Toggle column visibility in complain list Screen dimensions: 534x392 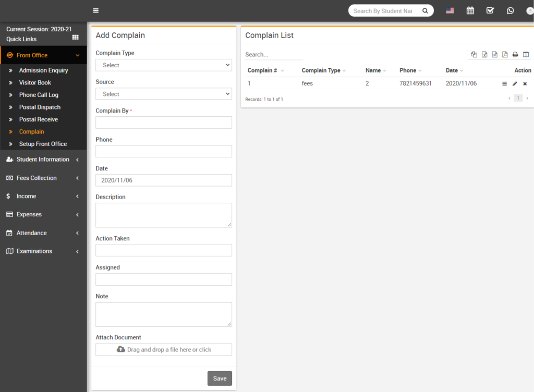click(x=526, y=55)
